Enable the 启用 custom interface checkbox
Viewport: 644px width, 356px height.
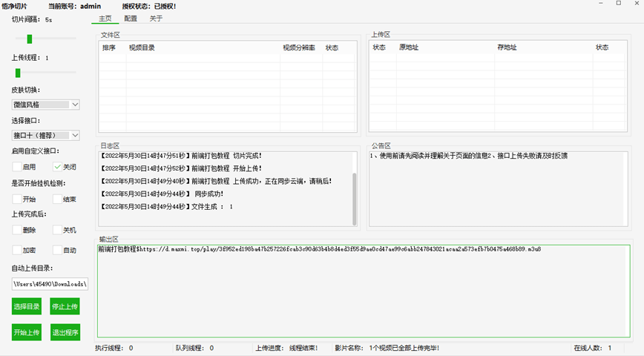tap(17, 167)
